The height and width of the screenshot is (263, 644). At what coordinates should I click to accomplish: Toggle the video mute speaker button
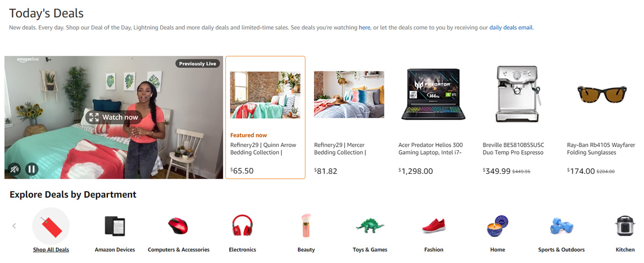point(14,170)
